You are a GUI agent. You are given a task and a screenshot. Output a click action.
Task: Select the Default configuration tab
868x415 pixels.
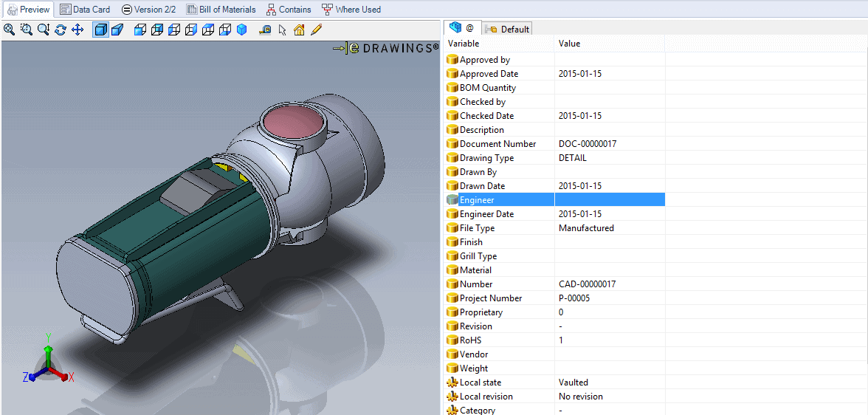[508, 29]
